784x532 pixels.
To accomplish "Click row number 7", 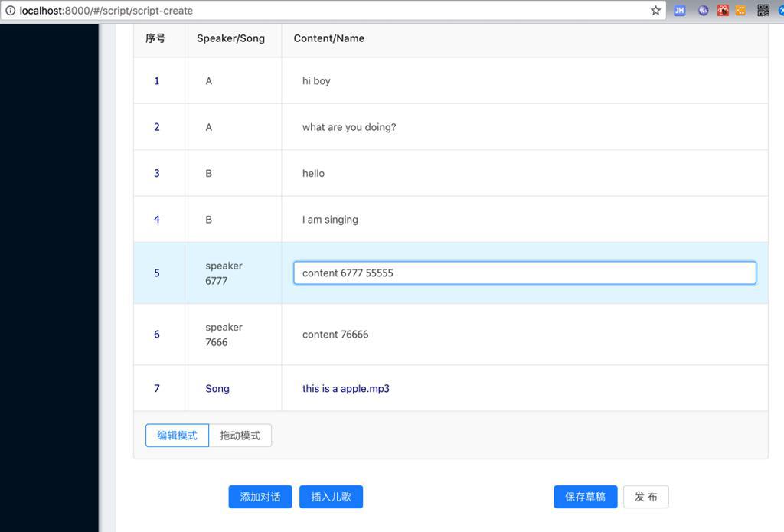I will [157, 389].
